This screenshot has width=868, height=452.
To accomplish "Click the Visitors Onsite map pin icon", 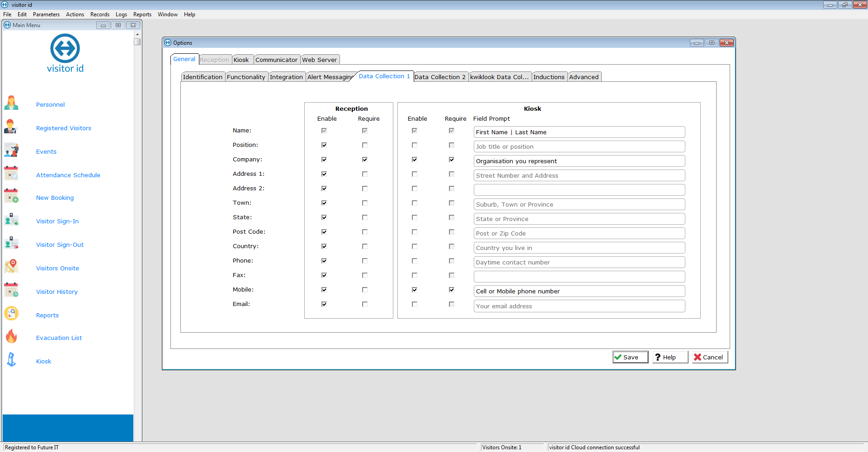I will tap(11, 267).
